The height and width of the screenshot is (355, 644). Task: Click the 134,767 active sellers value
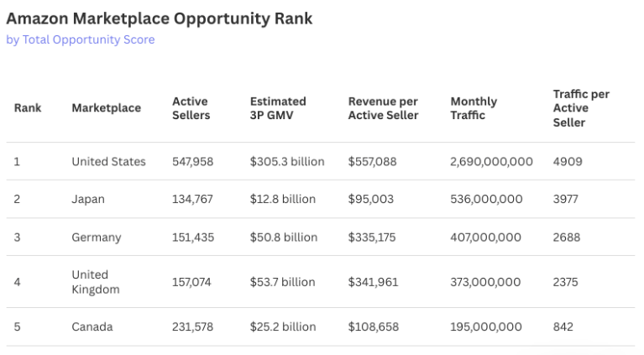(192, 200)
